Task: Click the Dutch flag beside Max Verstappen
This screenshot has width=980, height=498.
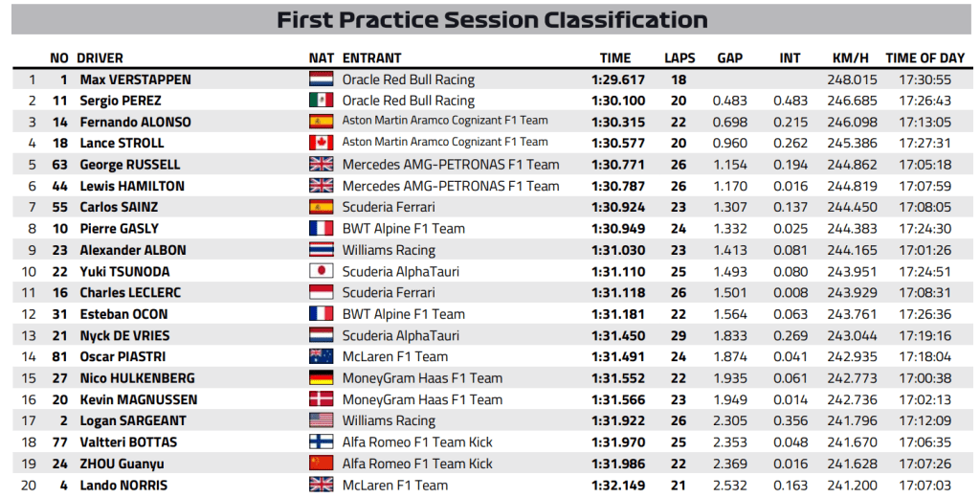Action: click(x=320, y=79)
